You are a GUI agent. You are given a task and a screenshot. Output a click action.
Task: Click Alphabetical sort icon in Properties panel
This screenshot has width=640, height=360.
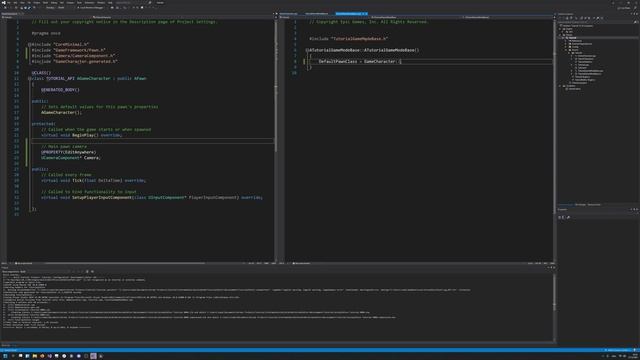tap(564, 218)
